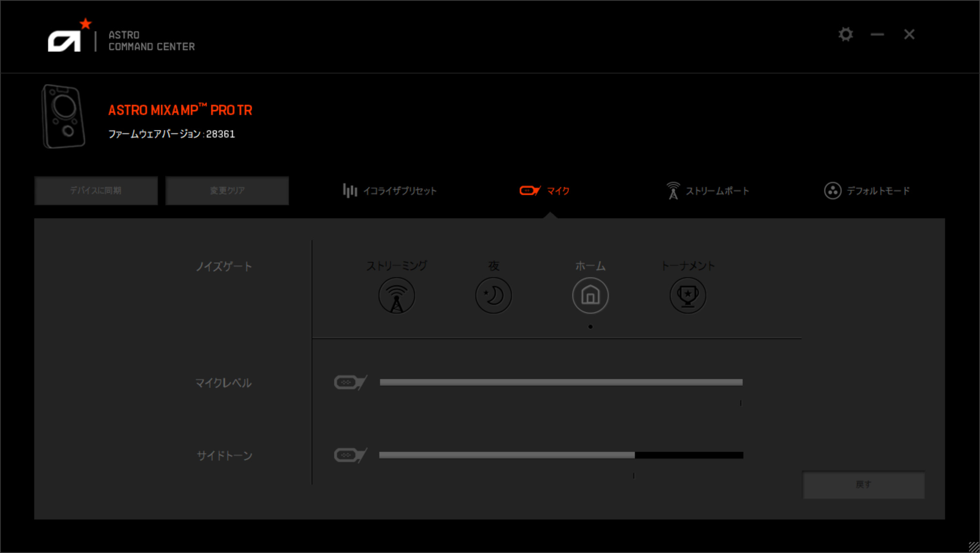Image resolution: width=980 pixels, height=553 pixels.
Task: Click the window resize grip in the corner
Action: click(974, 547)
